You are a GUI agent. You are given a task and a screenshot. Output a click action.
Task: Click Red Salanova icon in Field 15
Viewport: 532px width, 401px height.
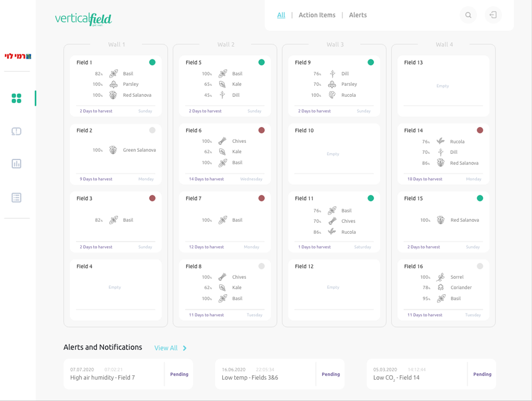(441, 220)
